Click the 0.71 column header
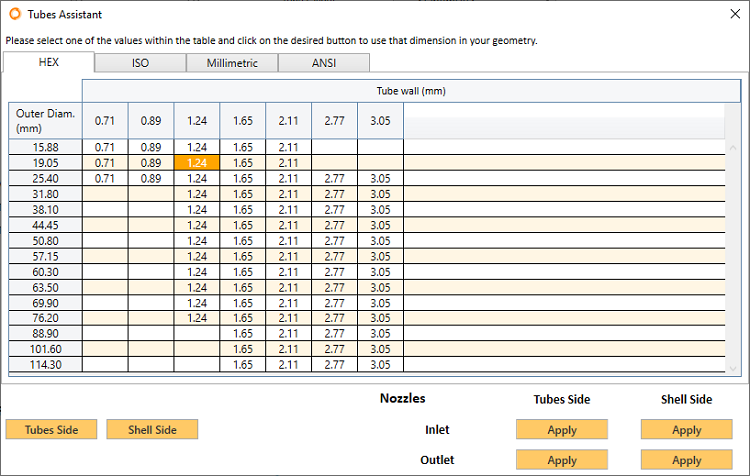The image size is (750, 476). pos(105,121)
